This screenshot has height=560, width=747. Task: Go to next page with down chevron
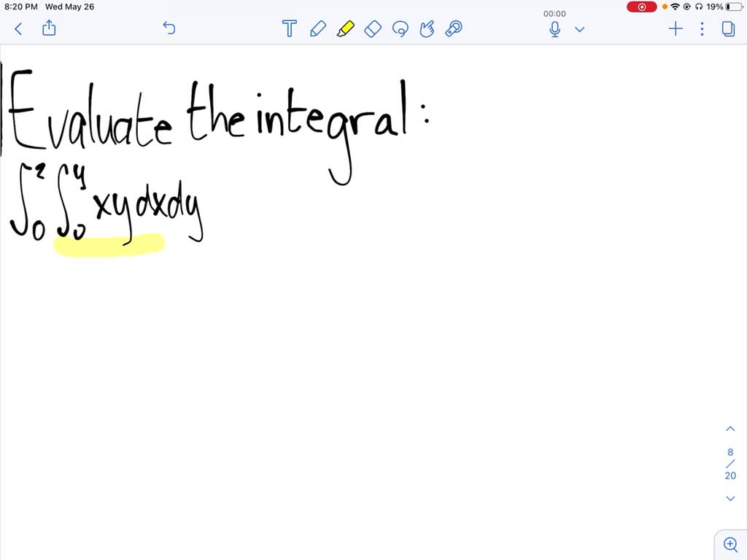coord(730,498)
